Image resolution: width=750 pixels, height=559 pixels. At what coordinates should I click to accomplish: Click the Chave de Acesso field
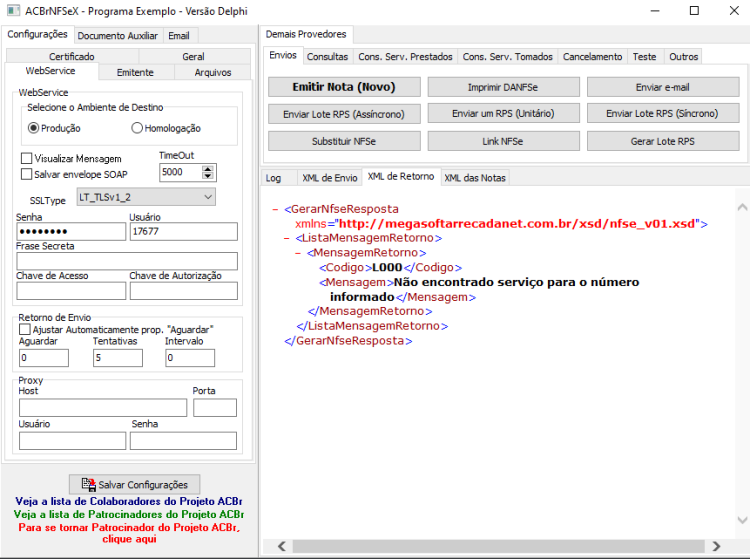(71, 291)
